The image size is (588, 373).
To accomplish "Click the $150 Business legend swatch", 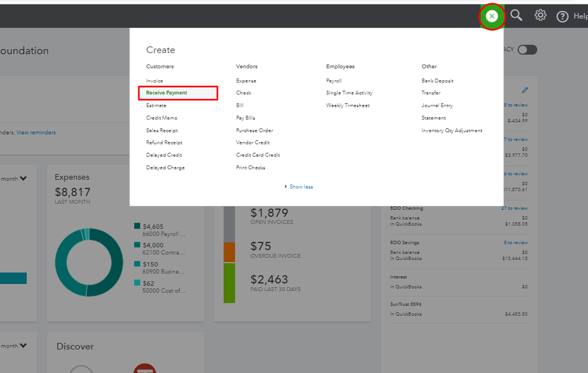I will click(137, 264).
